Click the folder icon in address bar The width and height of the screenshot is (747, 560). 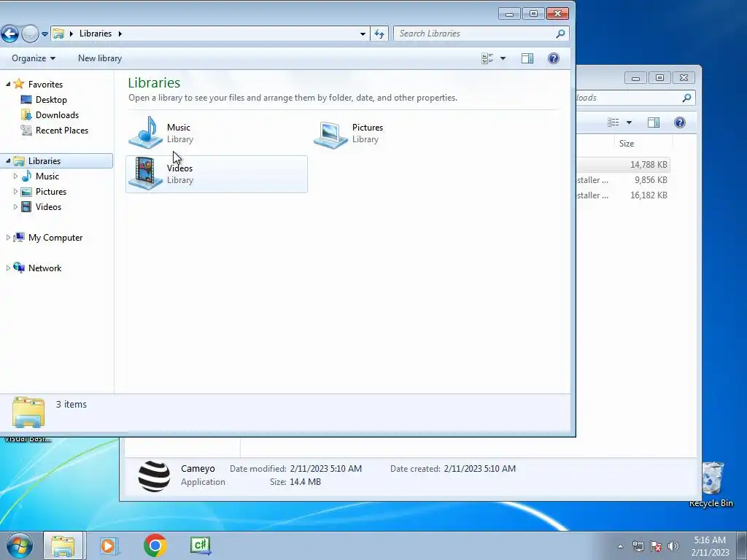58,34
